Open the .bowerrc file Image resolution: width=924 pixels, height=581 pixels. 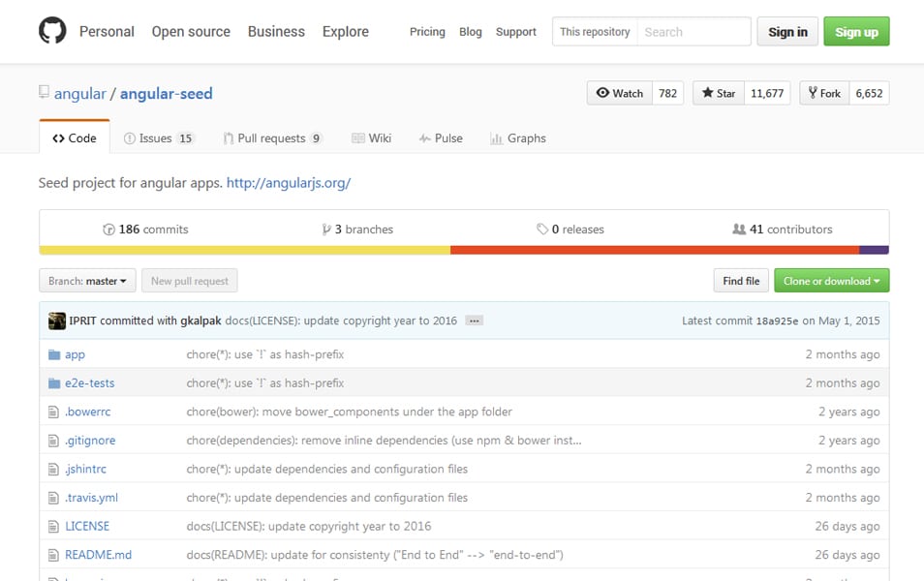[x=88, y=412]
